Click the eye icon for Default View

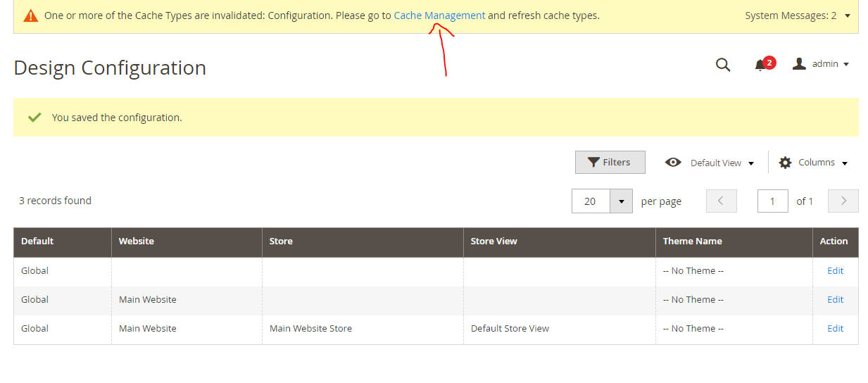(x=673, y=163)
